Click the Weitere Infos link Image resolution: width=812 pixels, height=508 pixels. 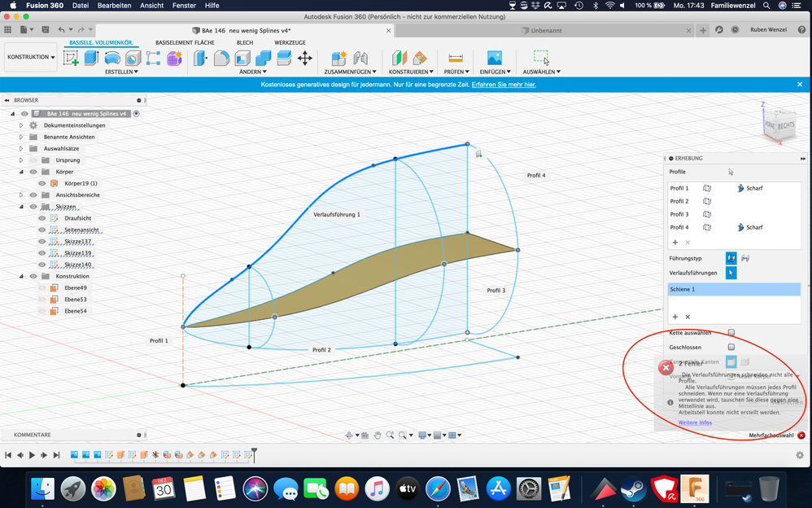coord(695,423)
